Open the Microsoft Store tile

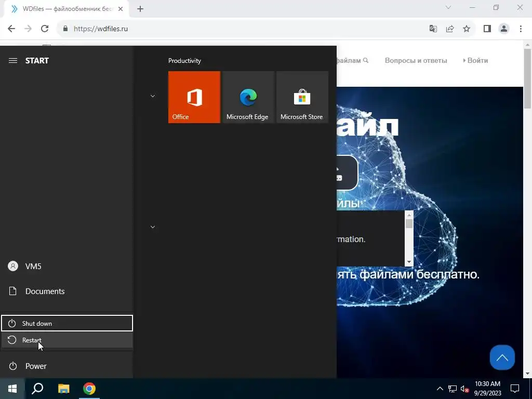pos(302,97)
